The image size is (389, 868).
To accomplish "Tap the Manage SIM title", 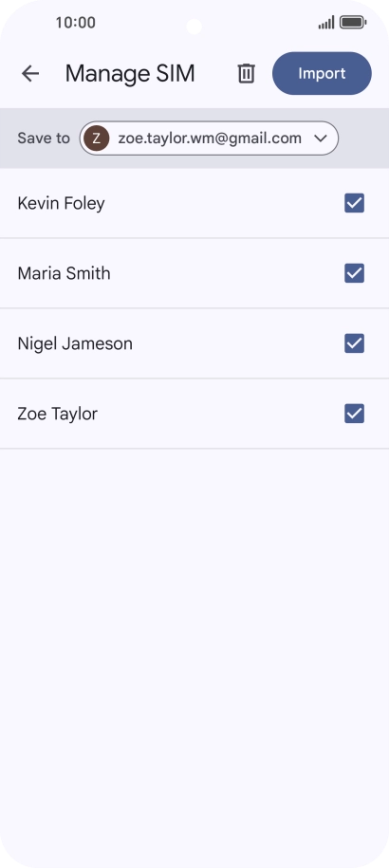I will pos(130,74).
